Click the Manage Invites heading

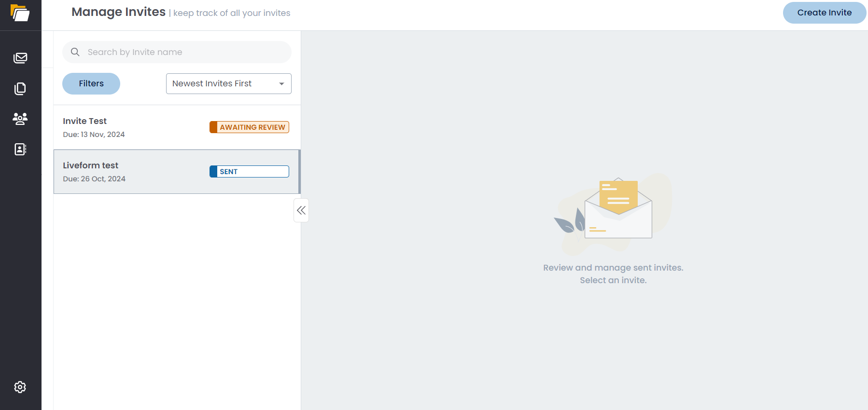coord(118,12)
